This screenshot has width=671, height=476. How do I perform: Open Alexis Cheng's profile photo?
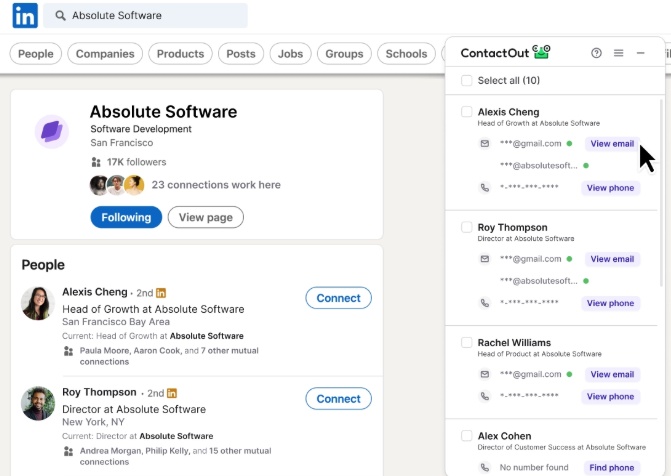coord(38,303)
